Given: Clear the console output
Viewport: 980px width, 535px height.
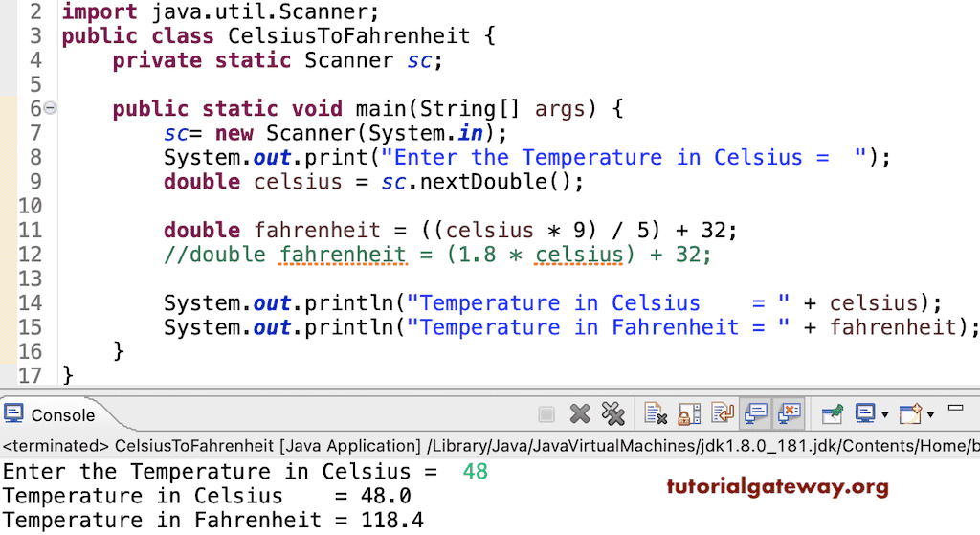Looking at the screenshot, I should (x=656, y=413).
